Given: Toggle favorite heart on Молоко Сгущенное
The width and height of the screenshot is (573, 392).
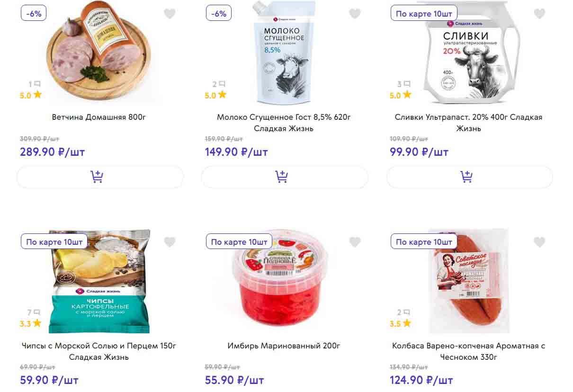Looking at the screenshot, I should pos(355,14).
